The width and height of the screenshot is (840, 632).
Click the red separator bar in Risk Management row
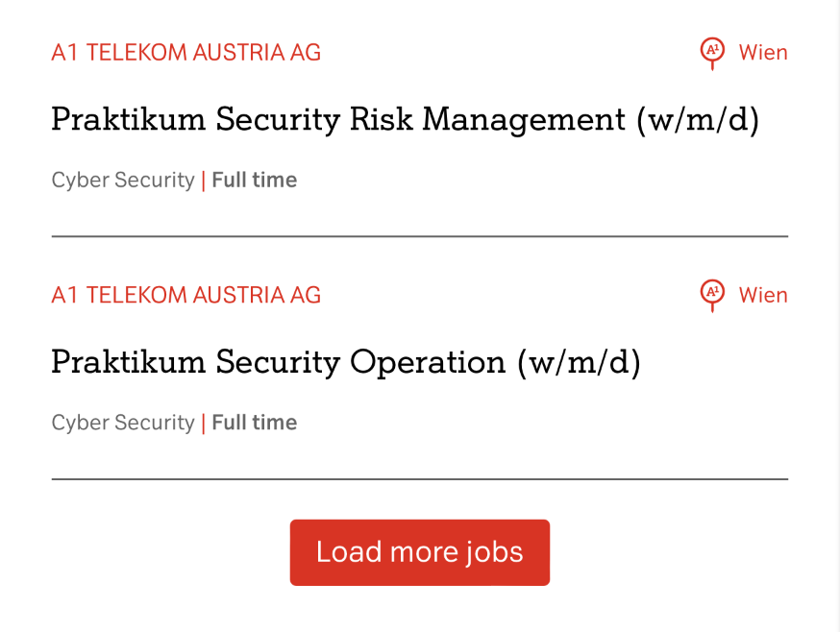click(x=204, y=181)
